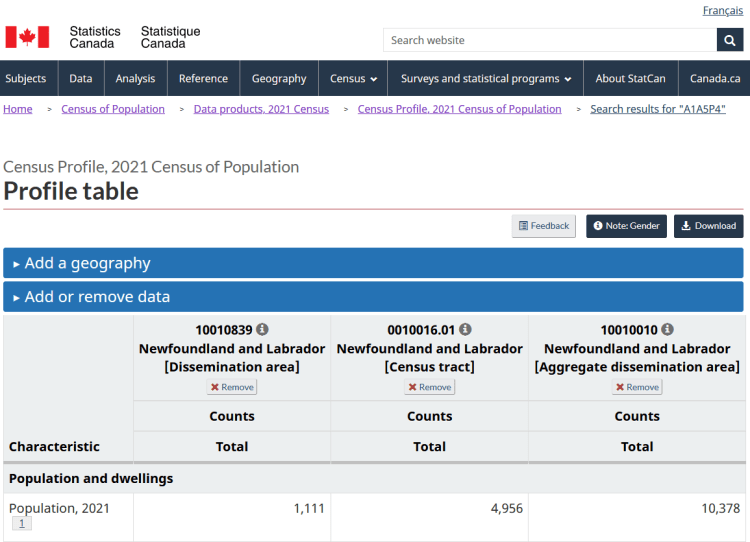The width and height of the screenshot is (750, 542).
Task: Remove the Aggregate dissemination area column
Action: 637,387
